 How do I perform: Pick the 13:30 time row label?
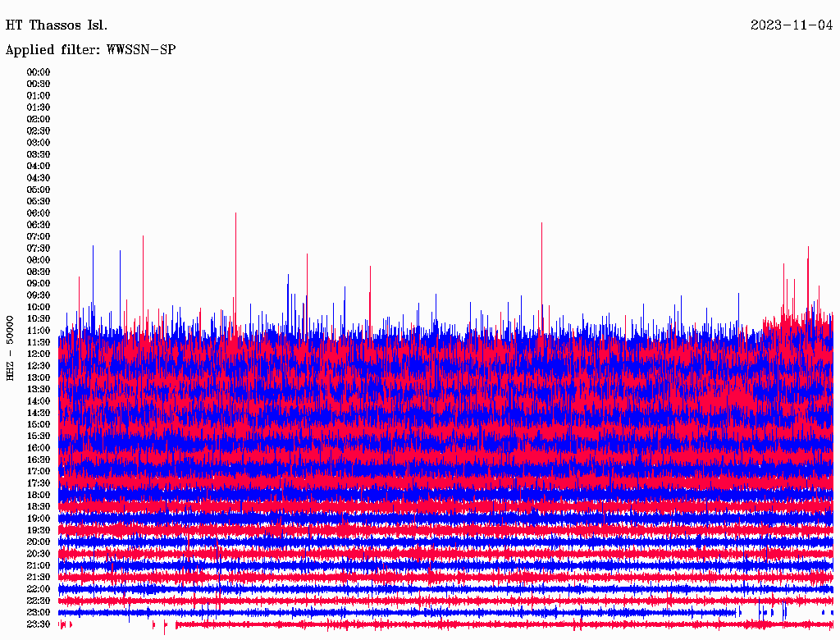(x=39, y=390)
